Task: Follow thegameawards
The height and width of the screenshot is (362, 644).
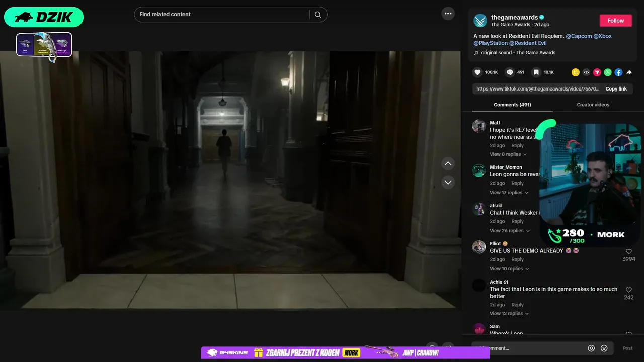Action: 615,21
